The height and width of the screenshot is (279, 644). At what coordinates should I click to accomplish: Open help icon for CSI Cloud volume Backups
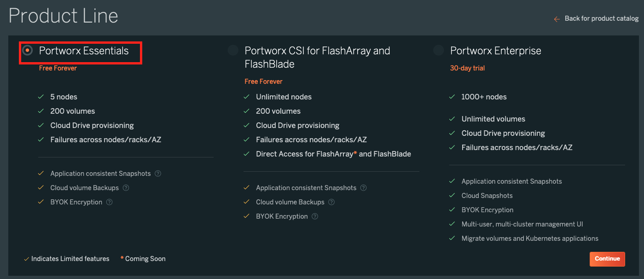pos(331,202)
